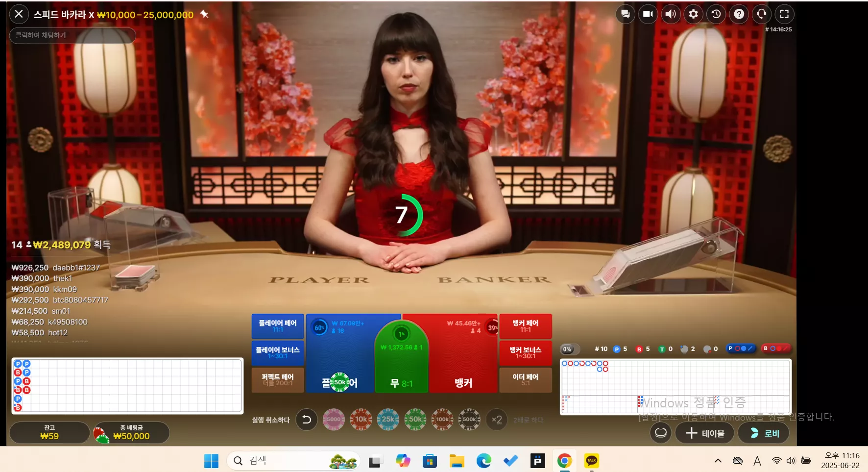Viewport: 868px width, 472px height.
Task: Open Microsoft Store from taskbar
Action: [x=430, y=461]
